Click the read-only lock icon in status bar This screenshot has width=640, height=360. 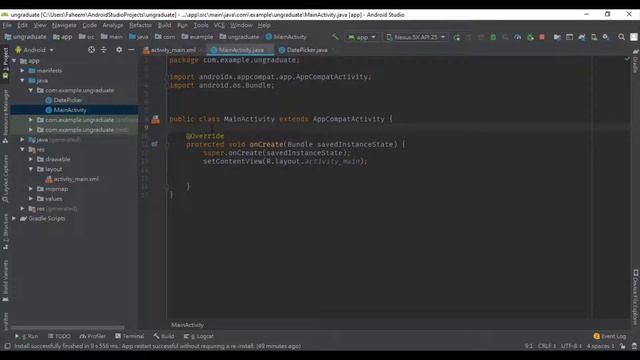622,346
